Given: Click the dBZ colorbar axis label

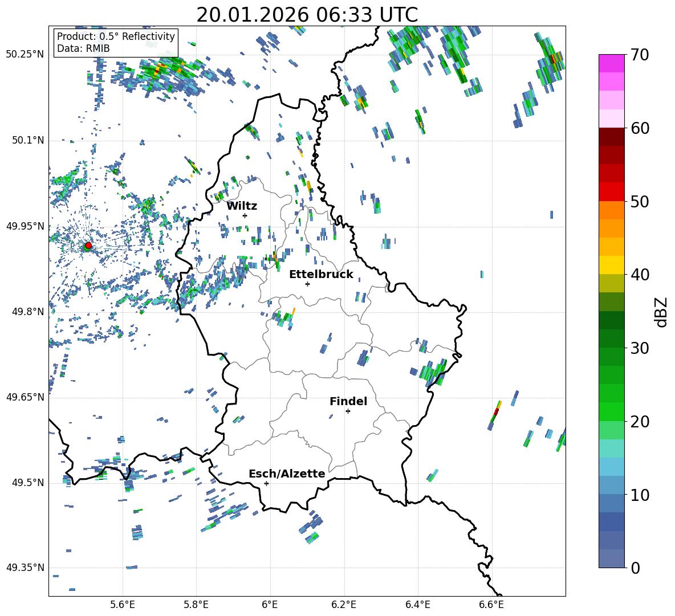Looking at the screenshot, I should click(662, 312).
